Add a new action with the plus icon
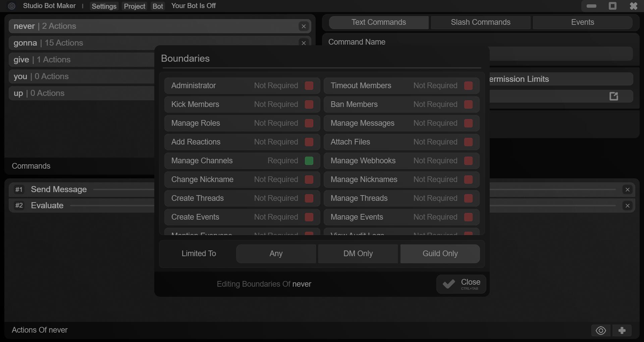 pyautogui.click(x=622, y=330)
